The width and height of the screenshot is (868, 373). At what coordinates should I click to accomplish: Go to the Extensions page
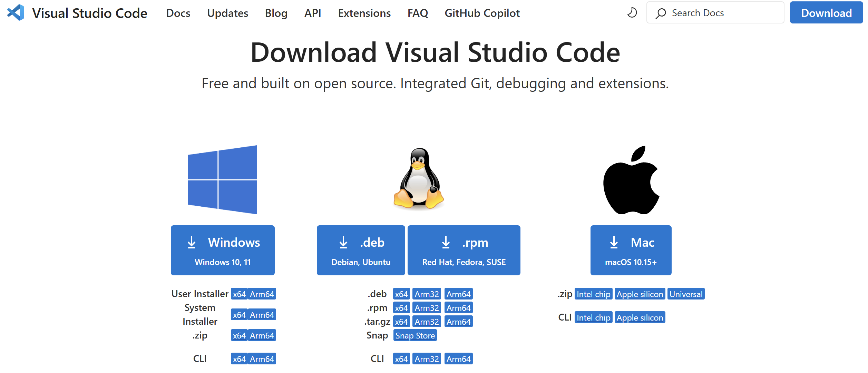coord(364,13)
